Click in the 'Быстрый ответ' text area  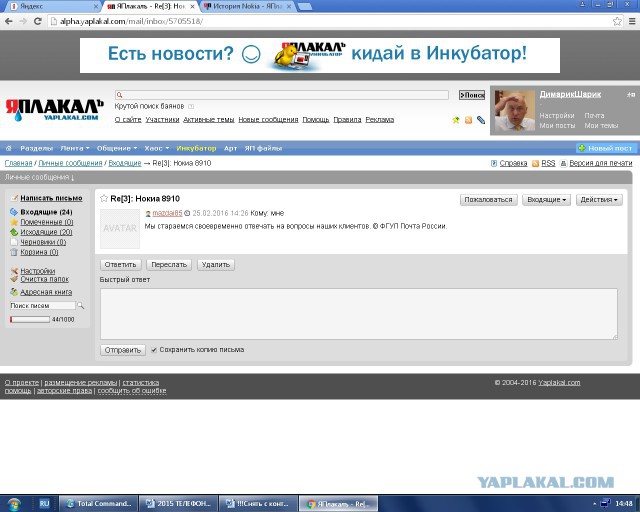358,313
